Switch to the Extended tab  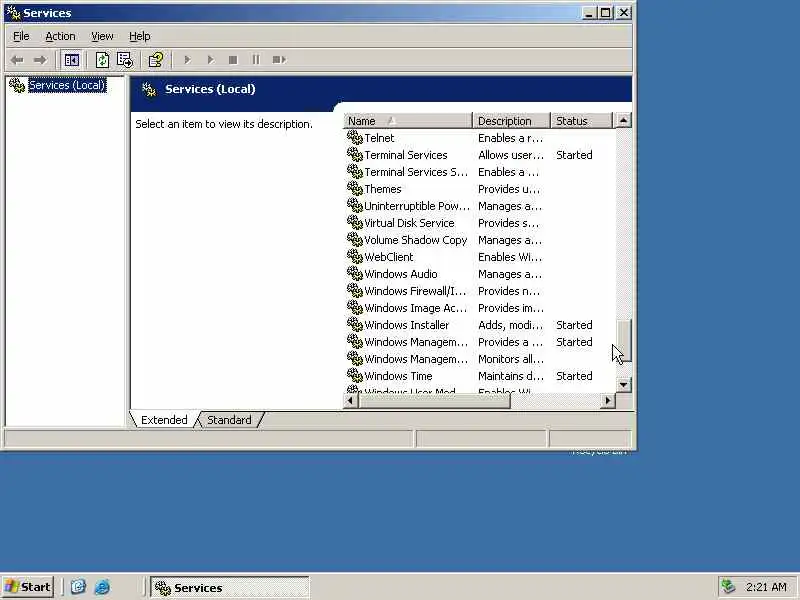(x=164, y=420)
